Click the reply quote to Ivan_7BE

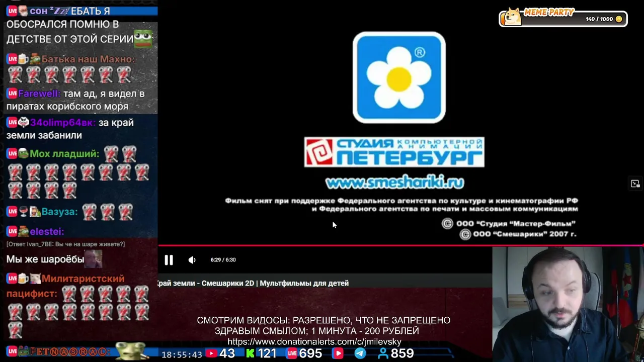(65, 244)
